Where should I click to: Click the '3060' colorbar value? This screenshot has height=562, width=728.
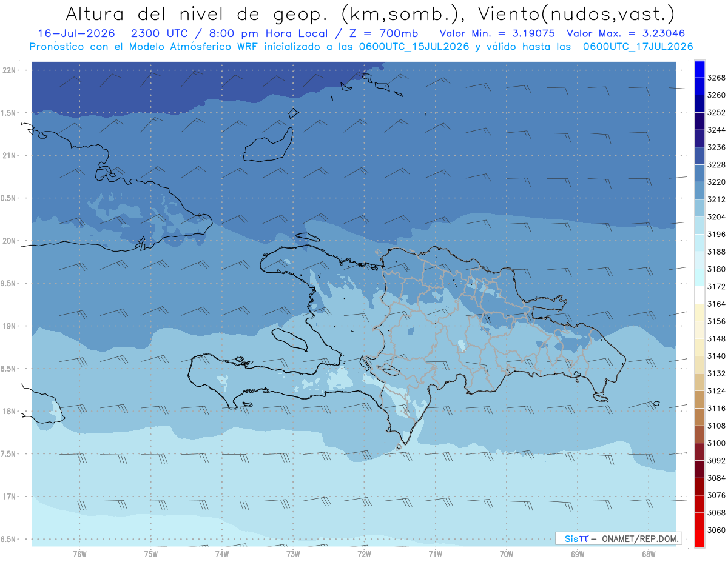(x=716, y=530)
